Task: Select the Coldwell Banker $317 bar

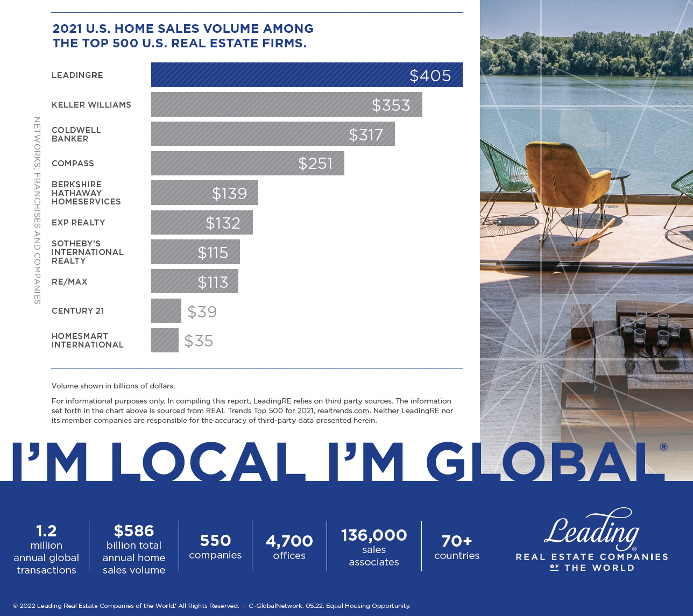Action: point(272,134)
